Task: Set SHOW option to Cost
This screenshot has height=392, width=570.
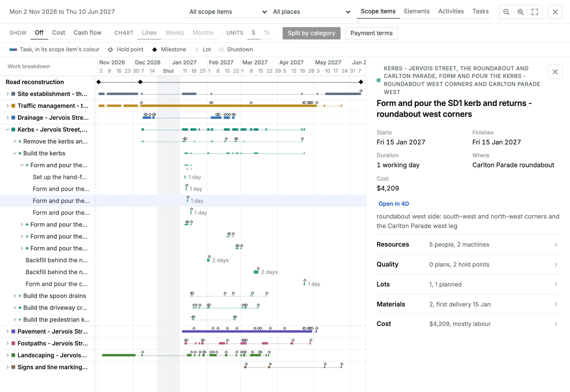Action: tap(58, 33)
